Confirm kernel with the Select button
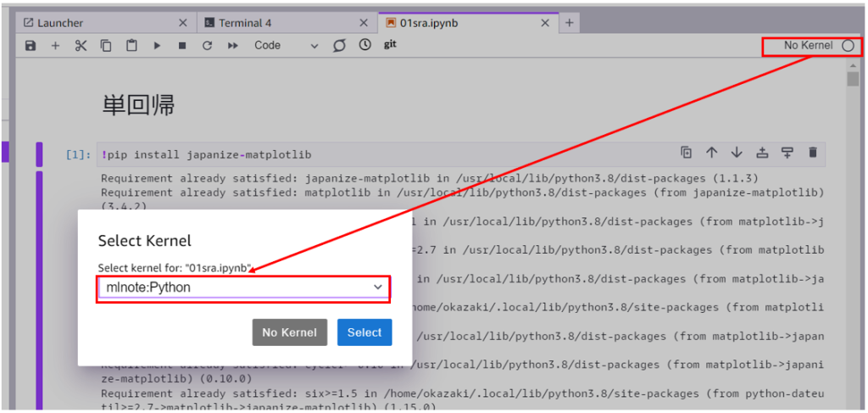The image size is (868, 413). click(x=364, y=332)
